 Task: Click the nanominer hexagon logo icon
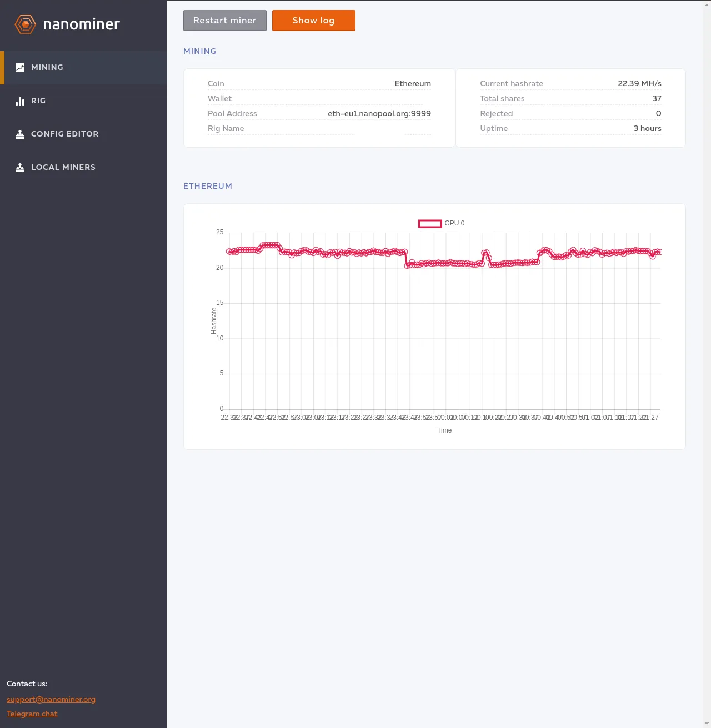click(x=25, y=24)
